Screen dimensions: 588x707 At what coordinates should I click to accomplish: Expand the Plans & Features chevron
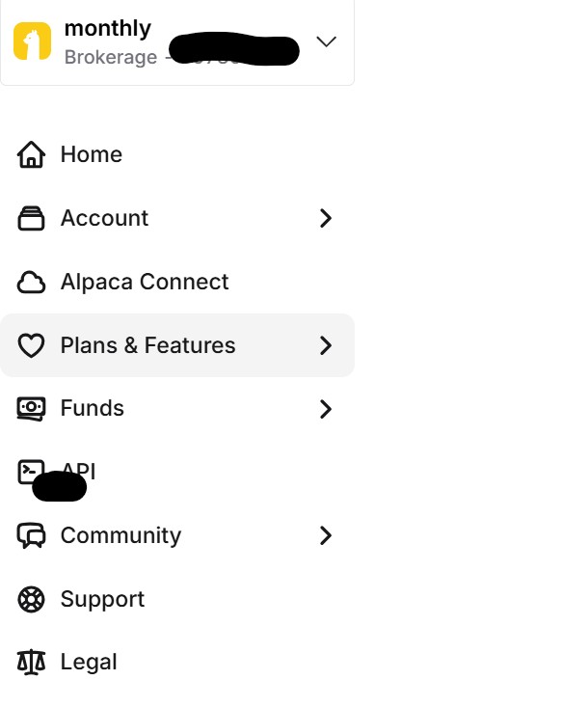tap(326, 345)
